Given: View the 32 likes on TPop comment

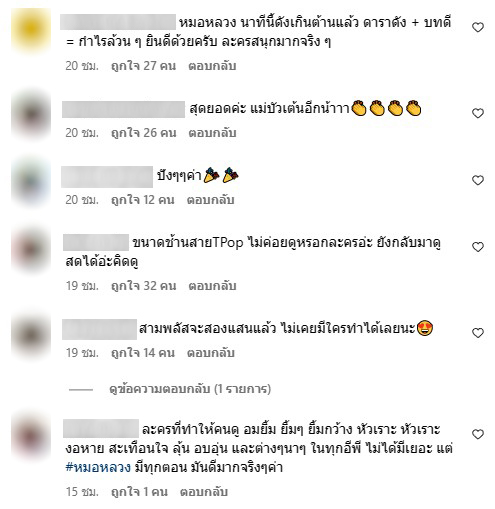Looking at the screenshot, I should click(143, 286).
